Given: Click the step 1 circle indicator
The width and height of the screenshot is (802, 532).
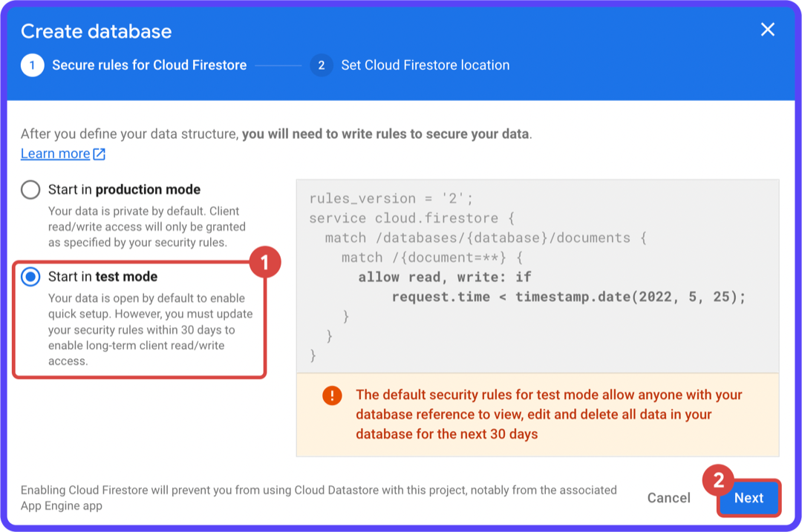Looking at the screenshot, I should [x=33, y=65].
